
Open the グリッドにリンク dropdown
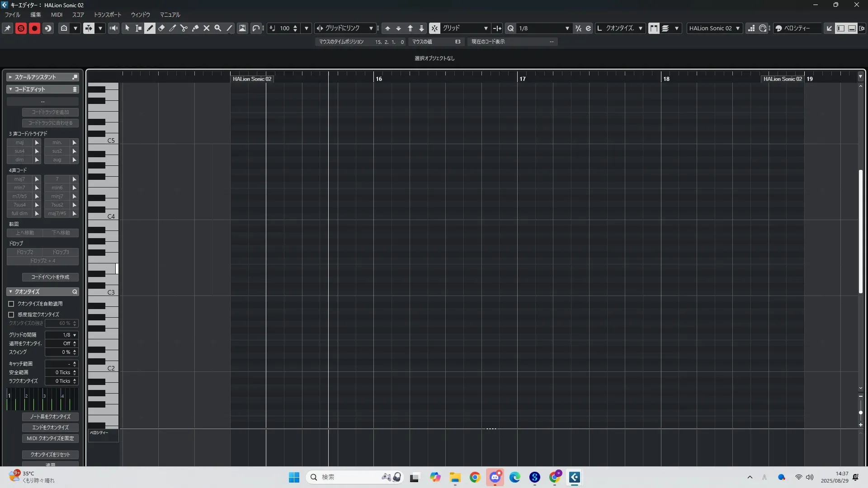click(x=371, y=28)
